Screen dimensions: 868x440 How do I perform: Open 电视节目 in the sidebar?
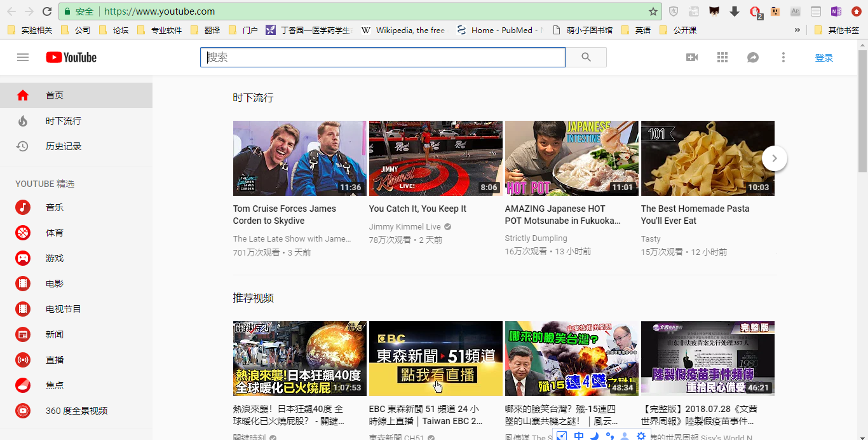coord(76,309)
